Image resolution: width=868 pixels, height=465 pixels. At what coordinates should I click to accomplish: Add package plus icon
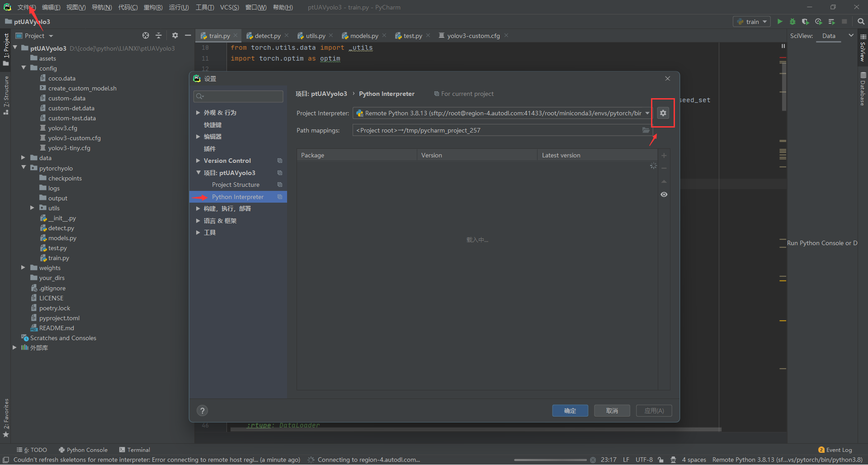[x=664, y=155]
